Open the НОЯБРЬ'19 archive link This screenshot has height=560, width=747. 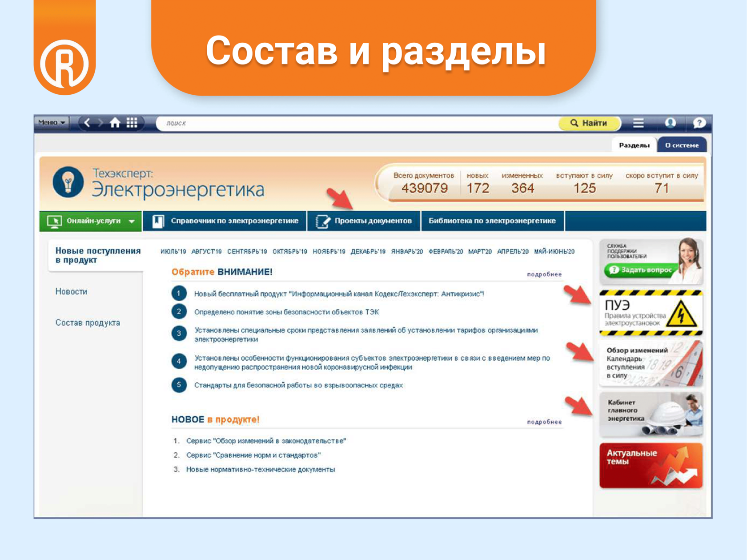click(x=329, y=252)
